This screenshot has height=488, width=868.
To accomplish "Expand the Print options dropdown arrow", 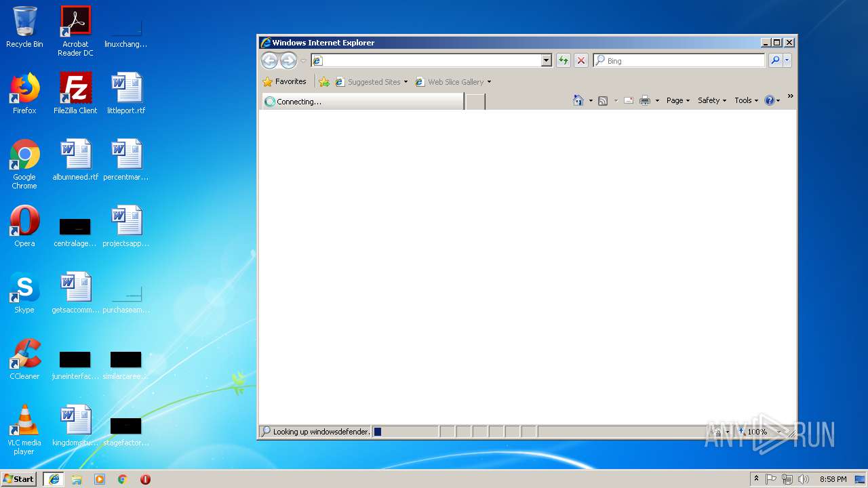I will pyautogui.click(x=657, y=101).
